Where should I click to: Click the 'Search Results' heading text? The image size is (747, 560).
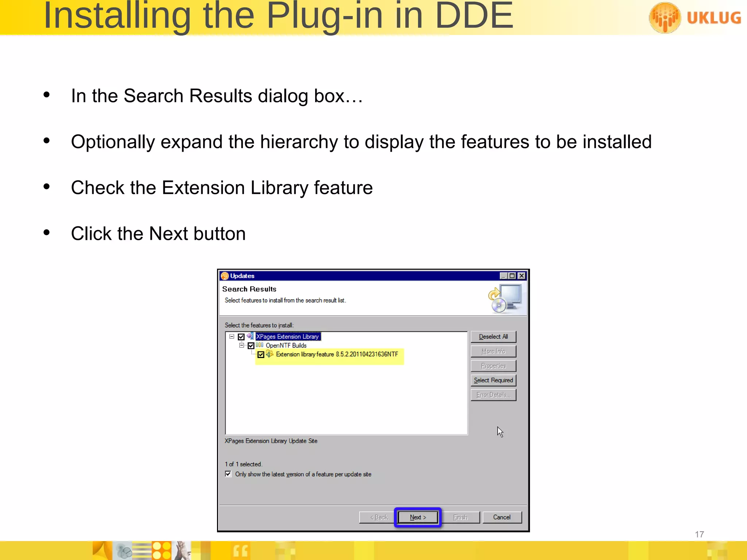tap(249, 289)
